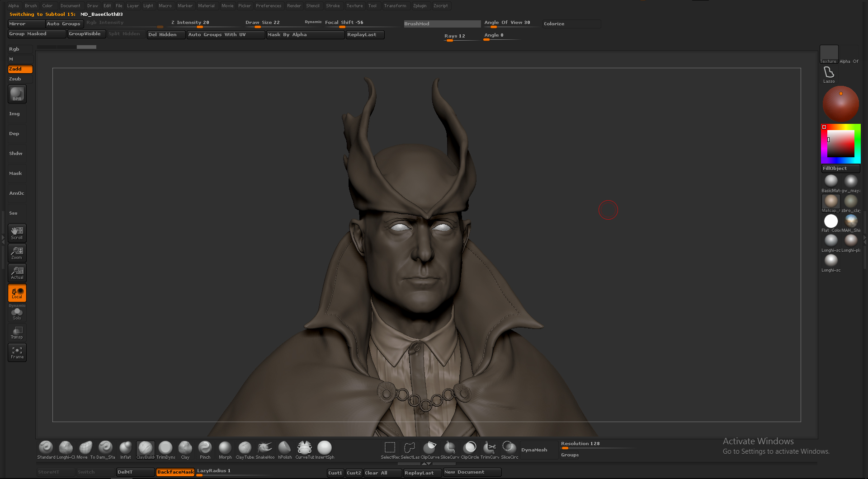Adjust the Resolution 128 slider

pos(598,445)
